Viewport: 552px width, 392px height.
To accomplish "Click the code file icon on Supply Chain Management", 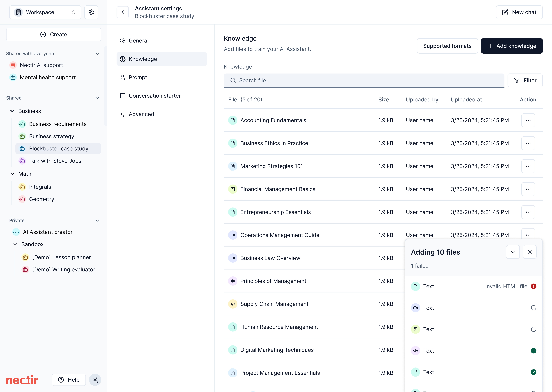I will (233, 304).
